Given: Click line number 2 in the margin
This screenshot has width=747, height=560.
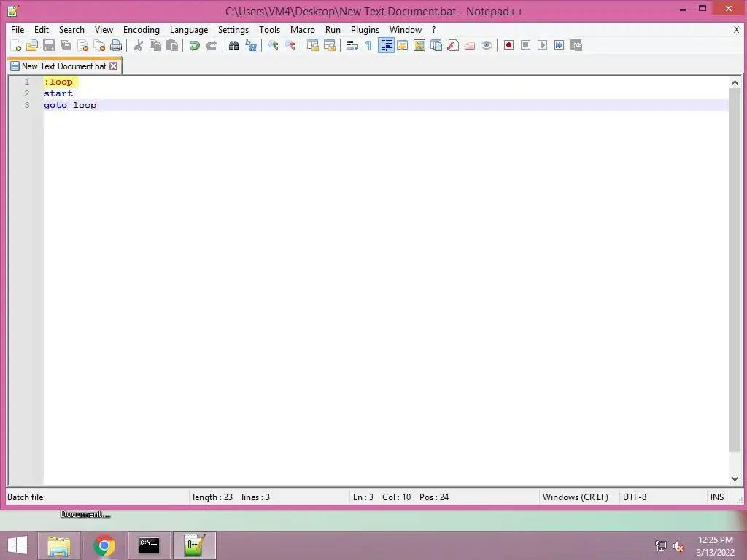Looking at the screenshot, I should point(27,93).
